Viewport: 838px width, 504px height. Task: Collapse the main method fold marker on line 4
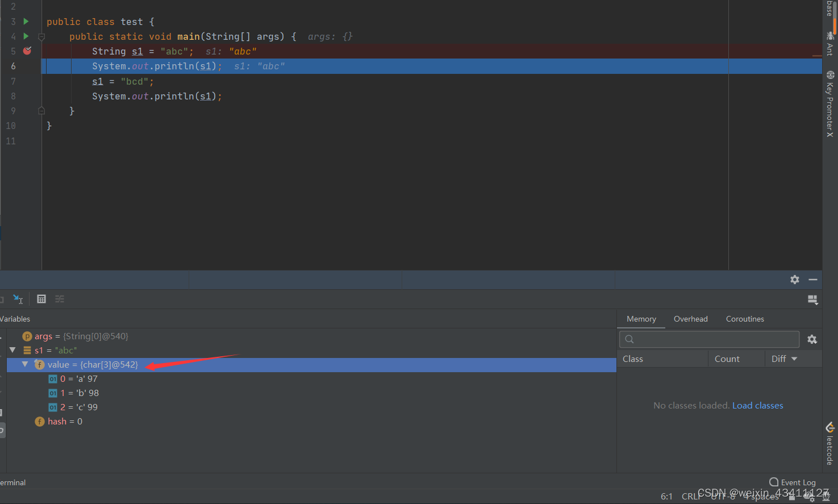(41, 36)
